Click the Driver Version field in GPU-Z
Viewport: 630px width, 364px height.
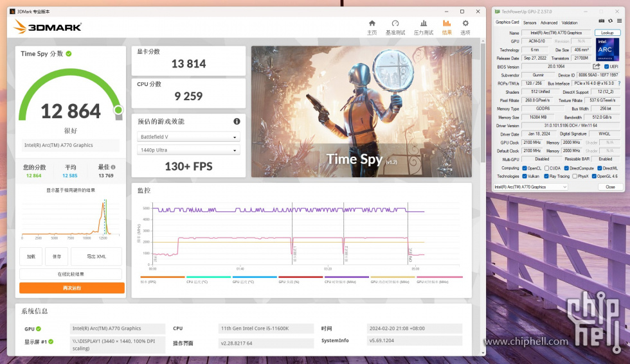coord(571,126)
